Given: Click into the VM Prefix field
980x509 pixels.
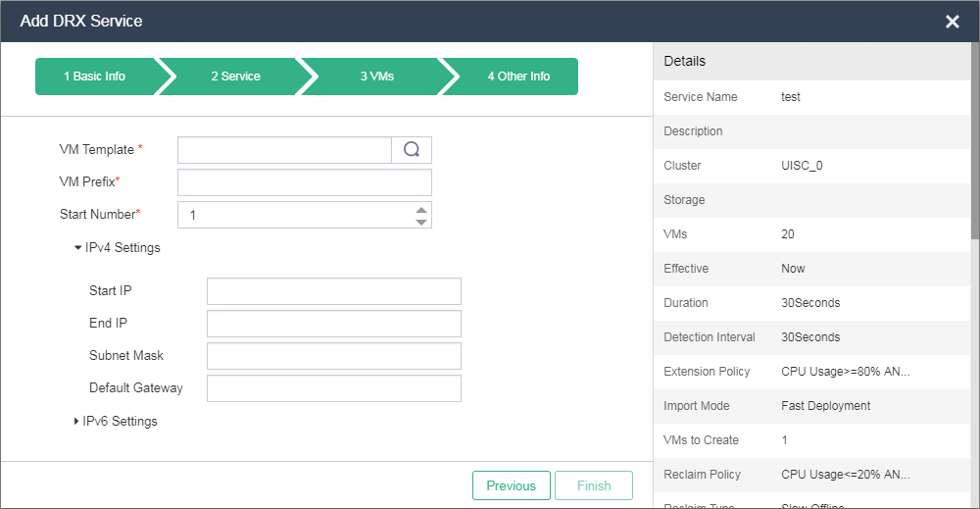Looking at the screenshot, I should coord(304,182).
